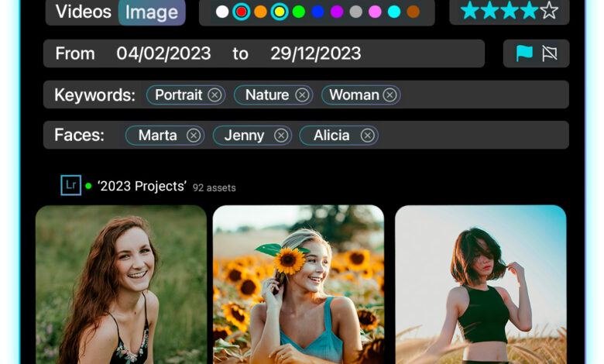This screenshot has height=364, width=604.
Task: Edit the From date 04/02/2023
Action: tap(163, 53)
